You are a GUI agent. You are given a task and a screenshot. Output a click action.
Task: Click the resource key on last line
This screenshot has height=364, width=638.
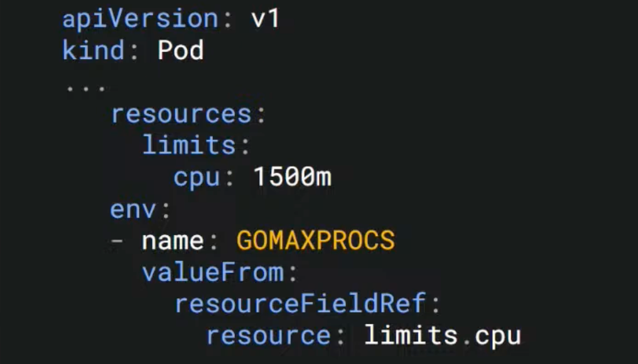(x=269, y=336)
